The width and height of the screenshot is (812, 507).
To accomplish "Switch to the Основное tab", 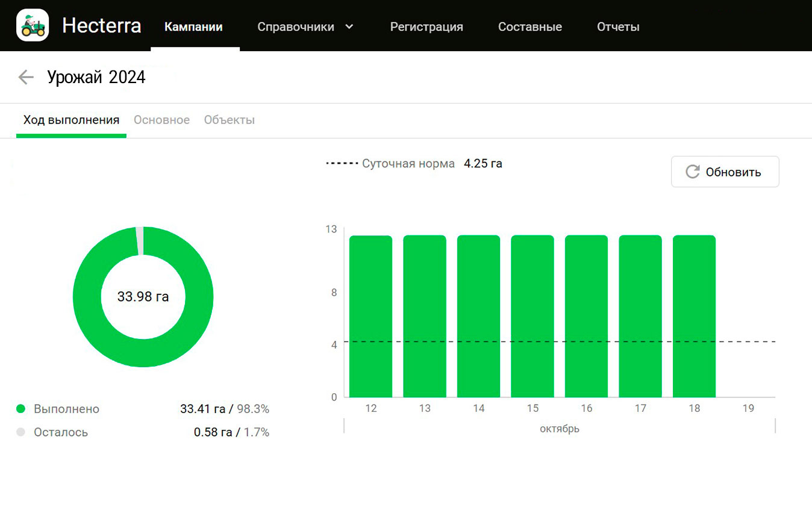I will [x=161, y=120].
